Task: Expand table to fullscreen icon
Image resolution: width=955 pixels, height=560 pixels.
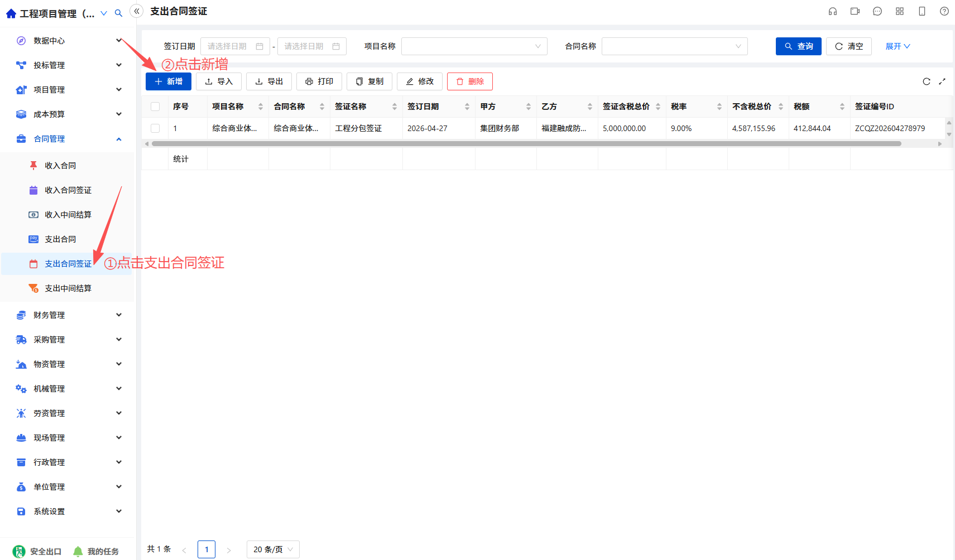Action: (x=942, y=81)
